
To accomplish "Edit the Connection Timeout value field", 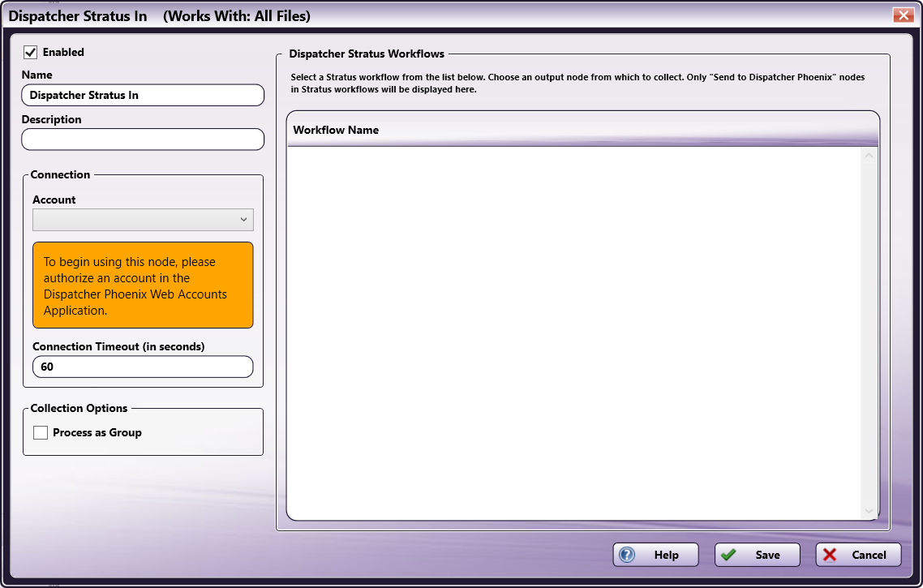I will [143, 367].
